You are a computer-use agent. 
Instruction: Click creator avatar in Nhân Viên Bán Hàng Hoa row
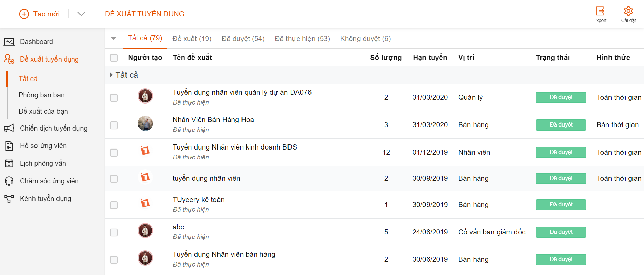(145, 123)
